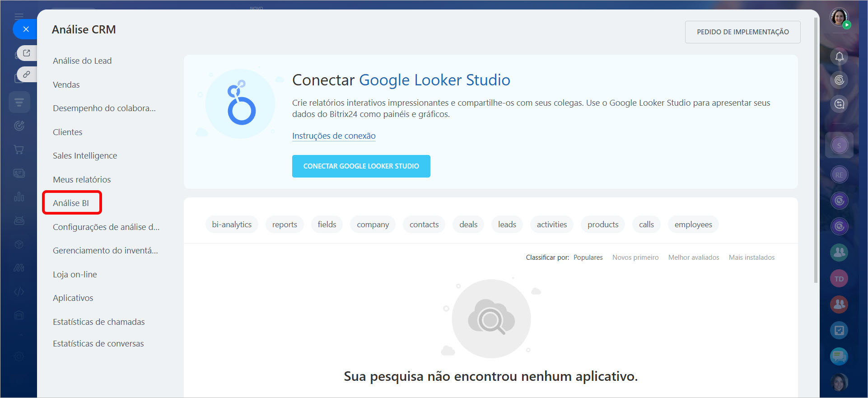Screen dimensions: 868x398
Task: Open notifications bell icon
Action: coord(839,56)
